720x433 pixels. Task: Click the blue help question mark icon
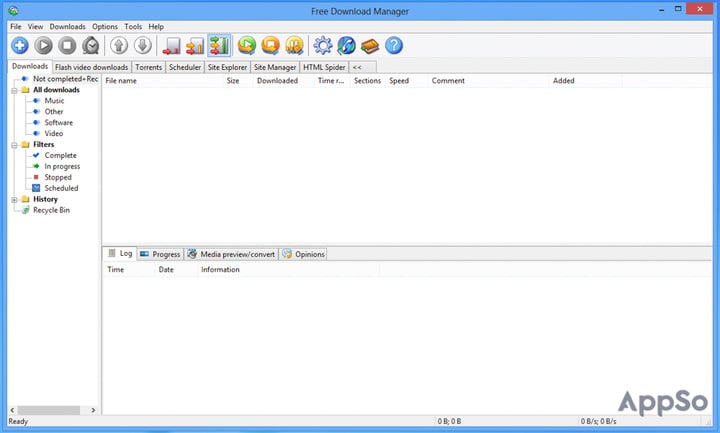pos(394,45)
